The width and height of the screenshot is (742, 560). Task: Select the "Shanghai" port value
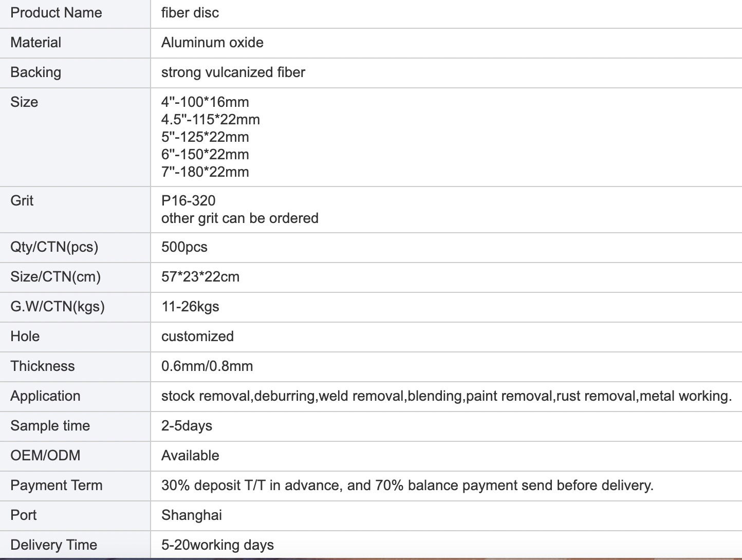click(192, 515)
